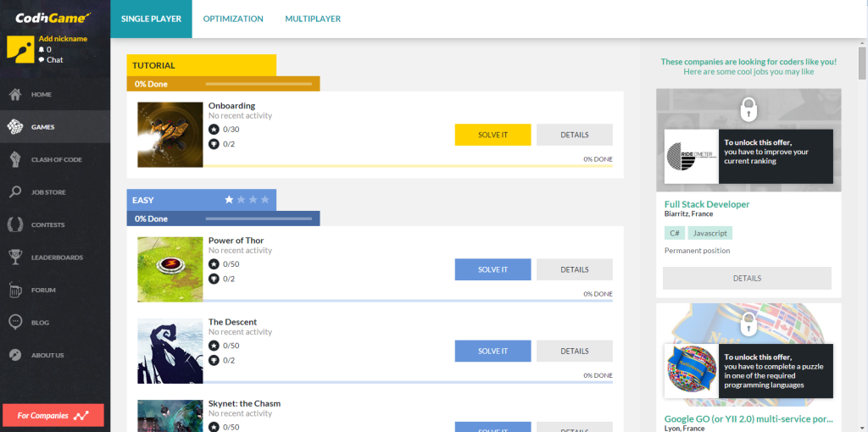The image size is (868, 432).
Task: Click the lock icon on Full Stack Developer offer
Action: (x=748, y=109)
